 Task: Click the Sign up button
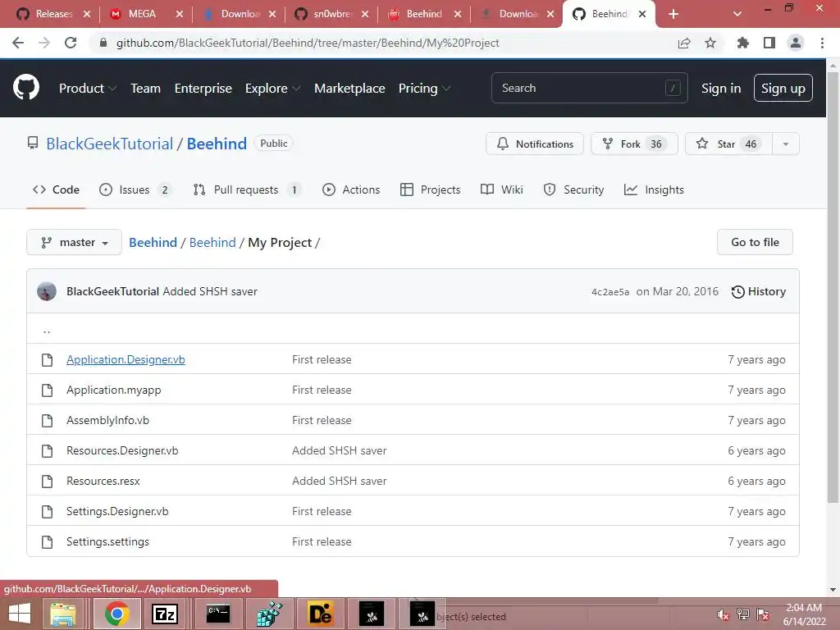[783, 88]
